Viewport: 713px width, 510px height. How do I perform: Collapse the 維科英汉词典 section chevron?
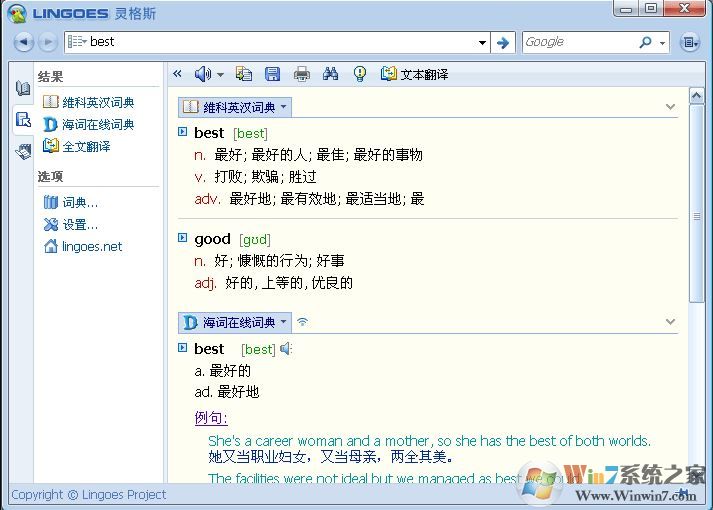670,107
